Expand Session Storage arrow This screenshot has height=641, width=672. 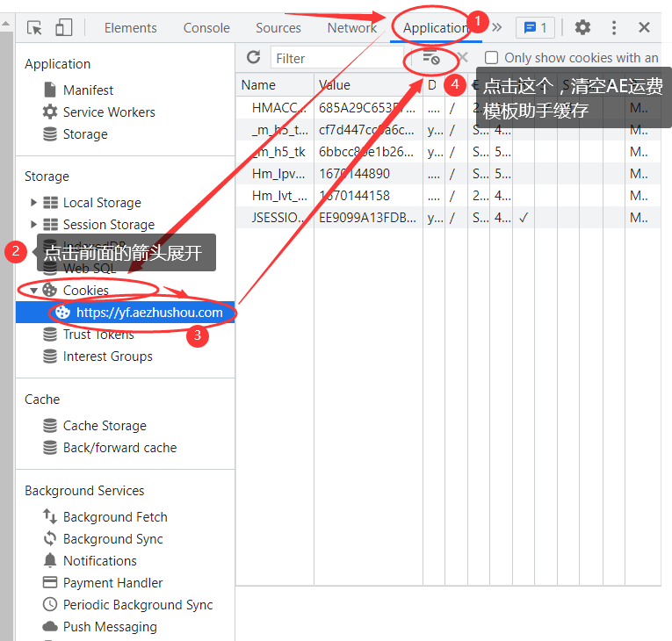pyautogui.click(x=33, y=224)
